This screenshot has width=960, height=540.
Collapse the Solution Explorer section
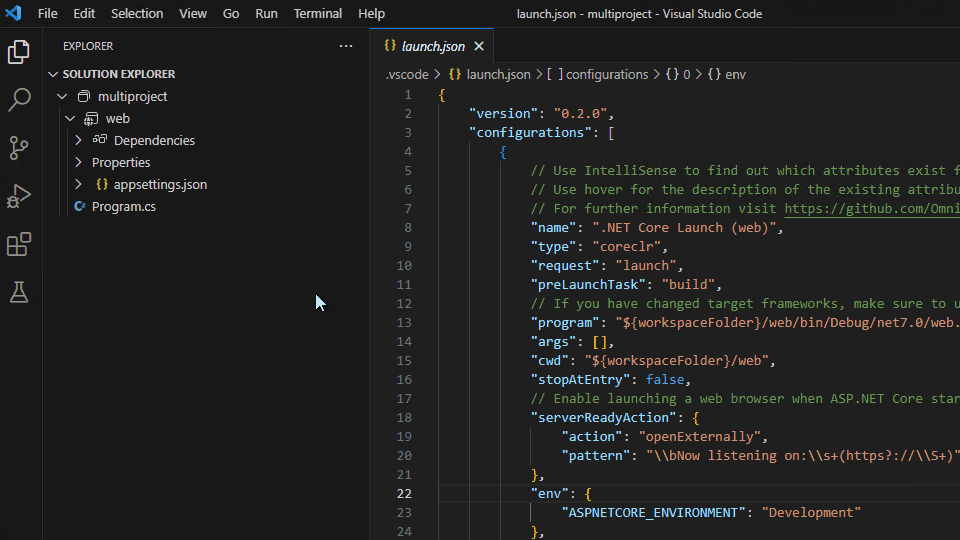53,74
